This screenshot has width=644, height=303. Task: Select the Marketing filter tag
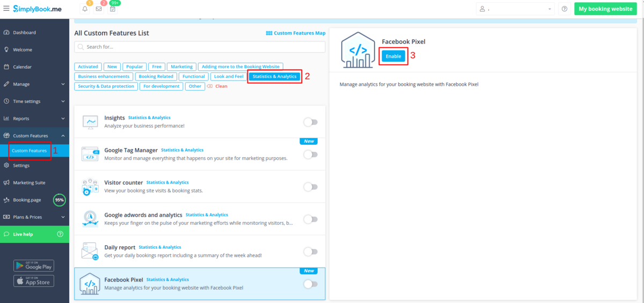click(x=181, y=66)
